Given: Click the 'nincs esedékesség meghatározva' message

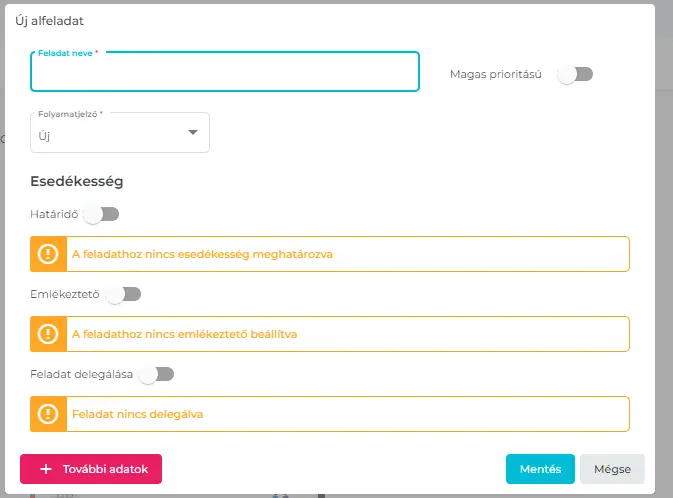Looking at the screenshot, I should (x=202, y=254).
